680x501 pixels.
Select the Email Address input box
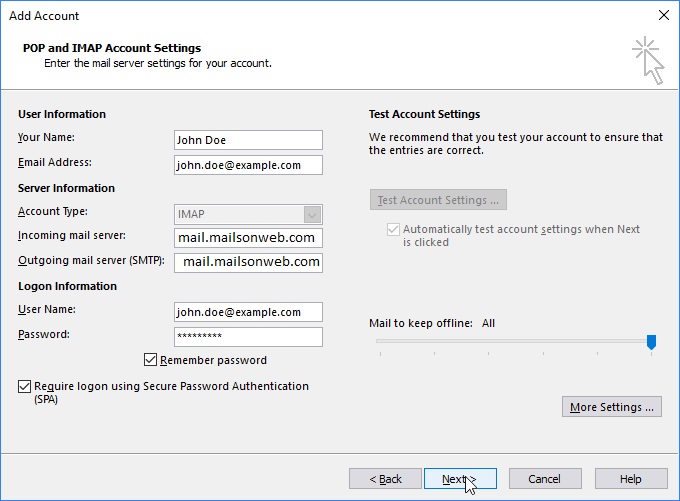click(x=248, y=165)
